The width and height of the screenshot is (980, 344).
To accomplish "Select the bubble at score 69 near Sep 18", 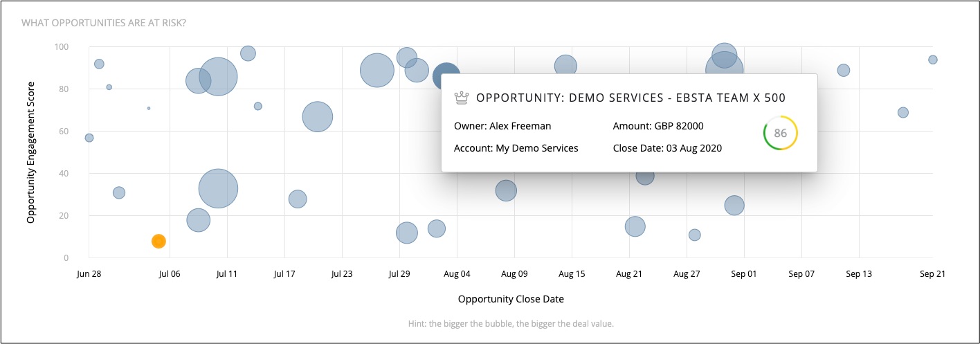I will coord(902,113).
